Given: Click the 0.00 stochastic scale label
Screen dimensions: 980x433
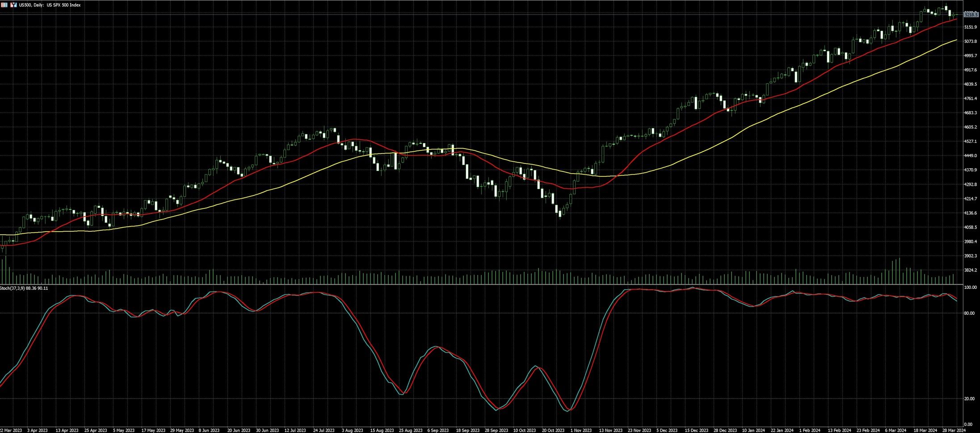Looking at the screenshot, I should pos(968,425).
